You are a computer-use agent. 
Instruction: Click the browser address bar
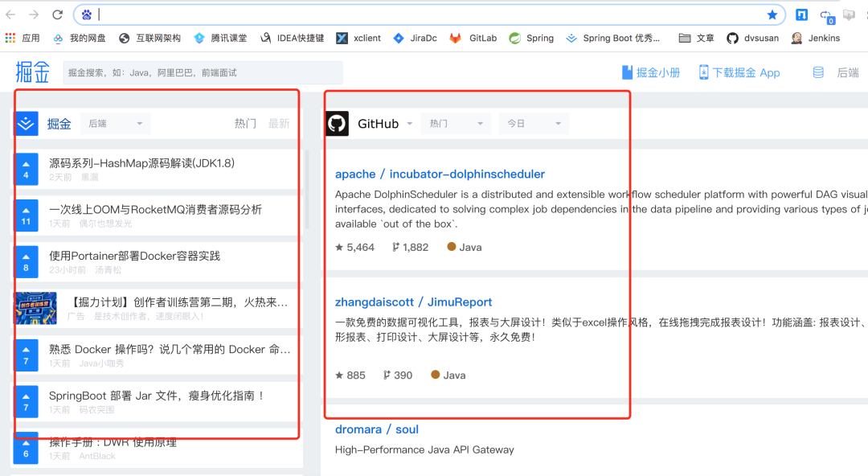[x=429, y=15]
